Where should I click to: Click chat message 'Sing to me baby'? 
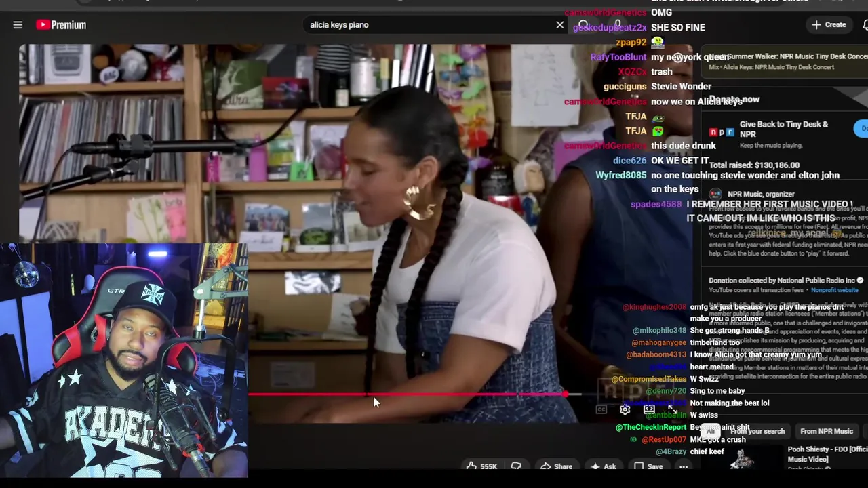click(717, 391)
